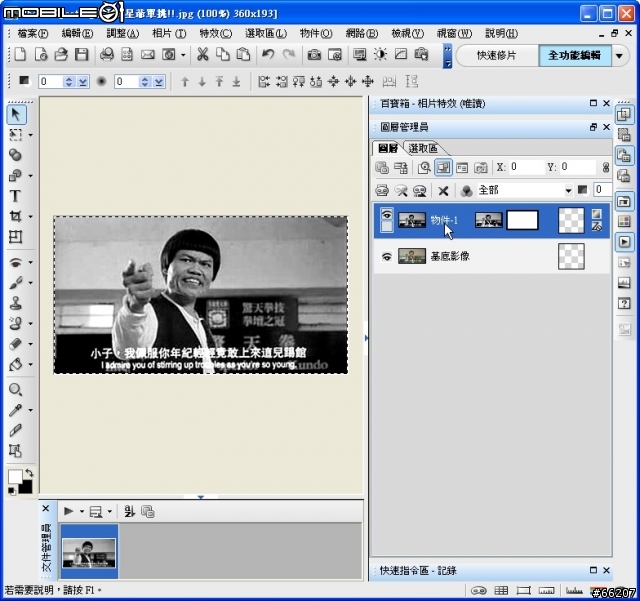
Task: Select the Eyedropper tool
Action: (x=15, y=410)
